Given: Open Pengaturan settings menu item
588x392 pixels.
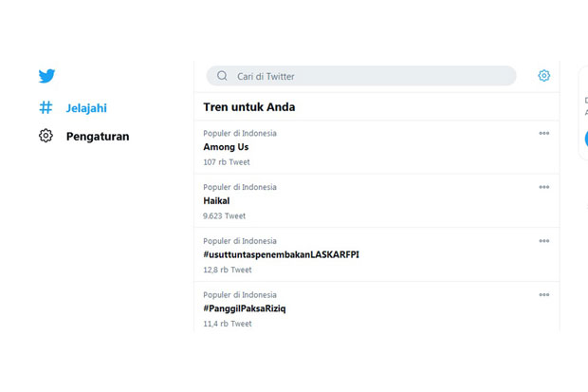Looking at the screenshot, I should click(x=98, y=137).
